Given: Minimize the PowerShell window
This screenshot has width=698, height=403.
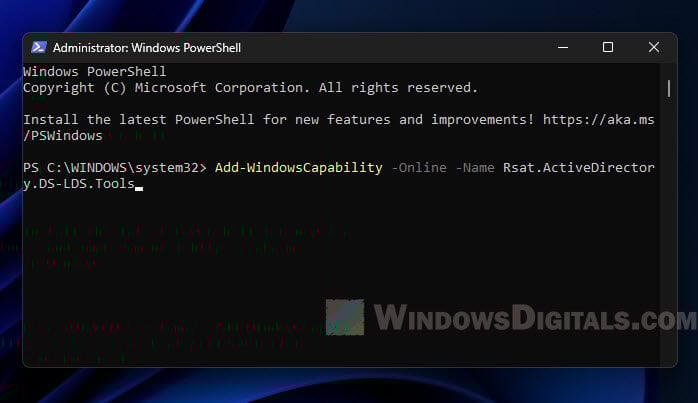Looking at the screenshot, I should 563,47.
